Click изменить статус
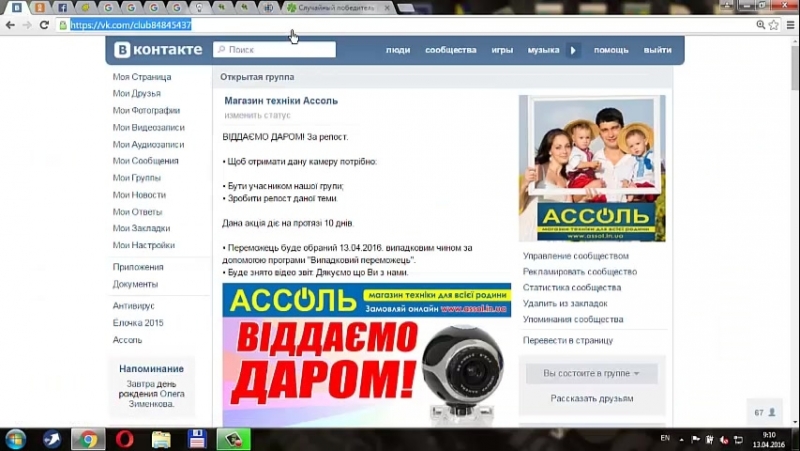 click(258, 115)
